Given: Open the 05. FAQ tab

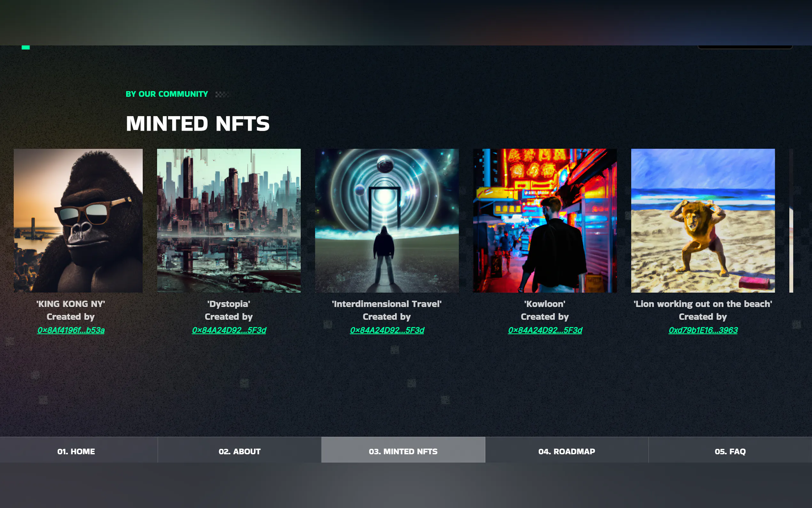Looking at the screenshot, I should pyautogui.click(x=730, y=451).
